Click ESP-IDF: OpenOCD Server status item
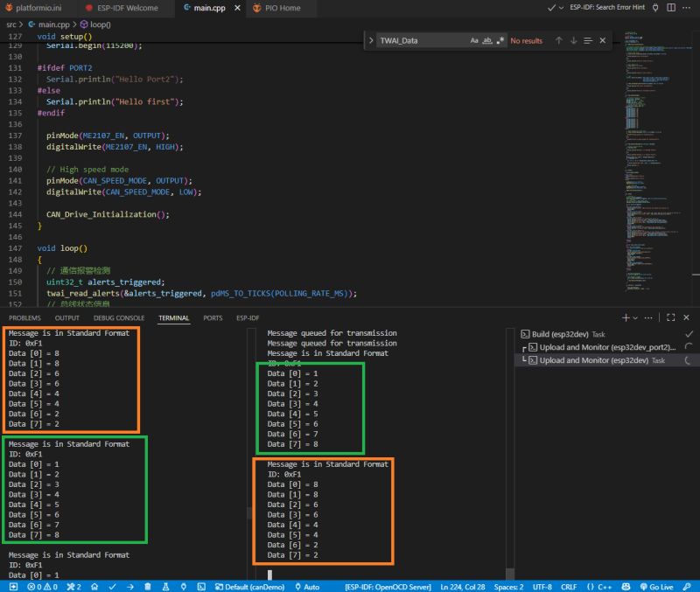700x592 pixels. pyautogui.click(x=388, y=587)
